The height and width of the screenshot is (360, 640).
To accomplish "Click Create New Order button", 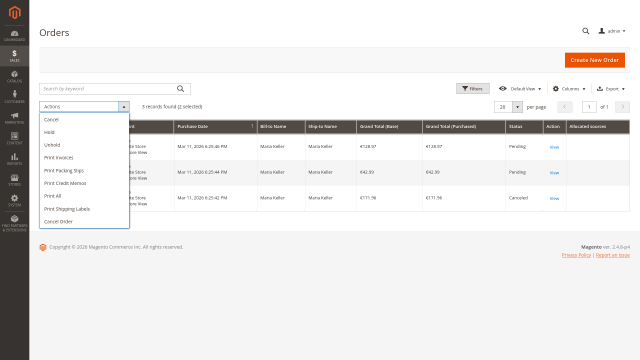I will pyautogui.click(x=595, y=60).
